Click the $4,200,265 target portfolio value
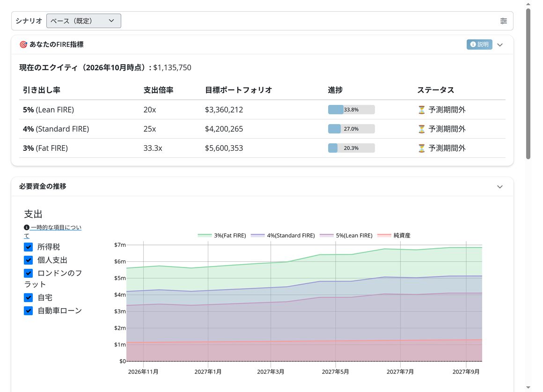The width and height of the screenshot is (543, 392). tap(224, 129)
